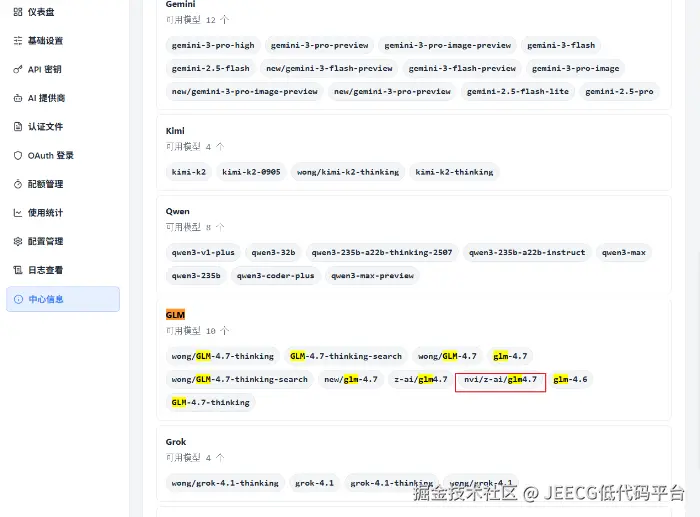This screenshot has height=517, width=700.
Task: Click the qwen3-vl-plus model tag
Action: [203, 252]
